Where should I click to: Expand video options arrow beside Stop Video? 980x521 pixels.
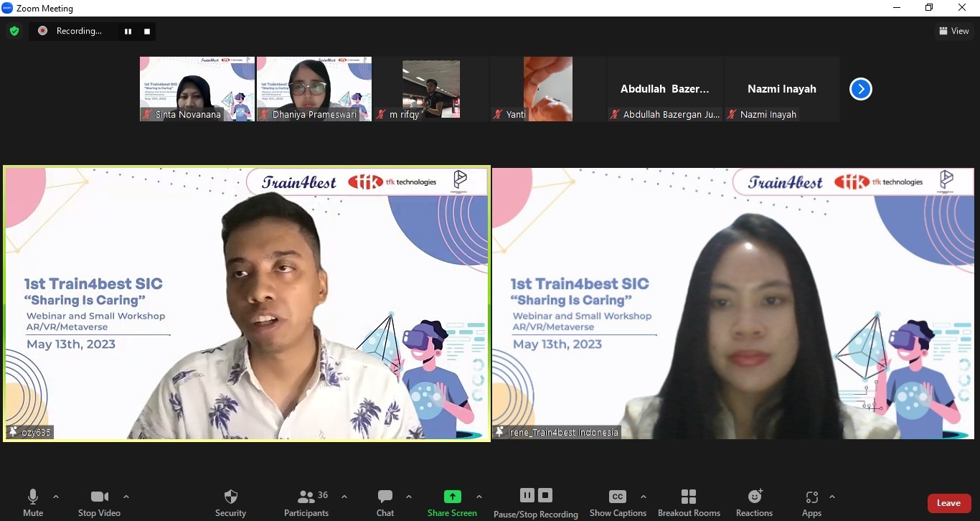pyautogui.click(x=126, y=497)
